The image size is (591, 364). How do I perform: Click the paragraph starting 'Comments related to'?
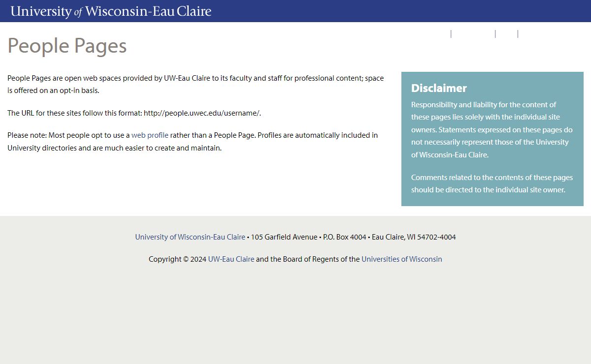(x=492, y=183)
